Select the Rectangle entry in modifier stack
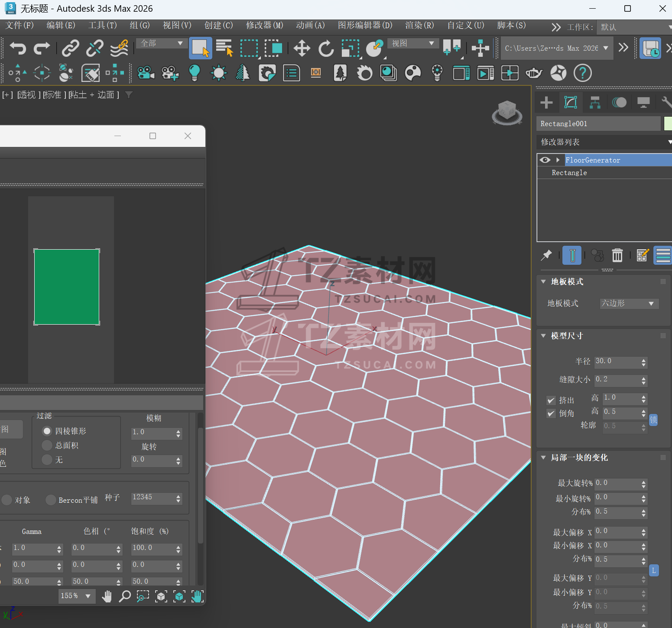Screen dimensions: 672x628 point(569,172)
